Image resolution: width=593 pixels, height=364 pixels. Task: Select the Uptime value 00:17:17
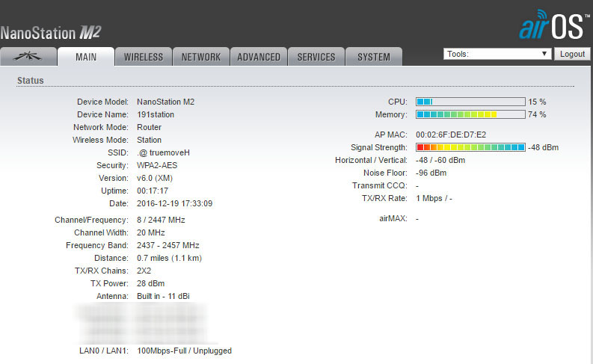click(x=153, y=191)
